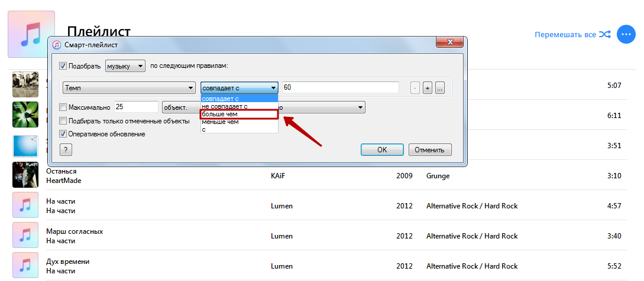Click the ellipsis button for nested rules
The width and height of the screenshot is (644, 281).
439,88
